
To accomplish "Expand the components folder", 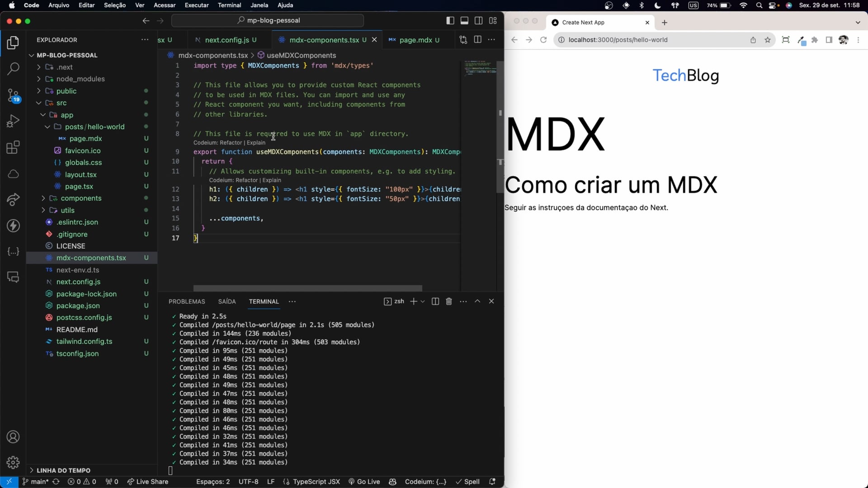I will click(81, 198).
